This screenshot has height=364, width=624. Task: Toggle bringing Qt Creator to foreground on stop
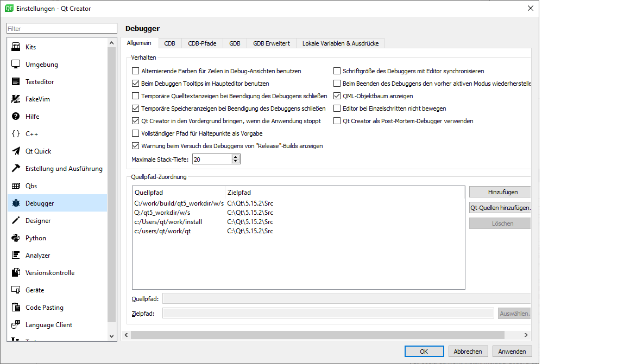click(135, 121)
